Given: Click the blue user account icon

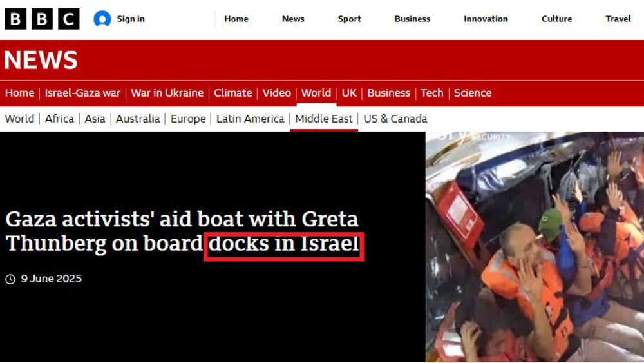Looking at the screenshot, I should point(102,19).
